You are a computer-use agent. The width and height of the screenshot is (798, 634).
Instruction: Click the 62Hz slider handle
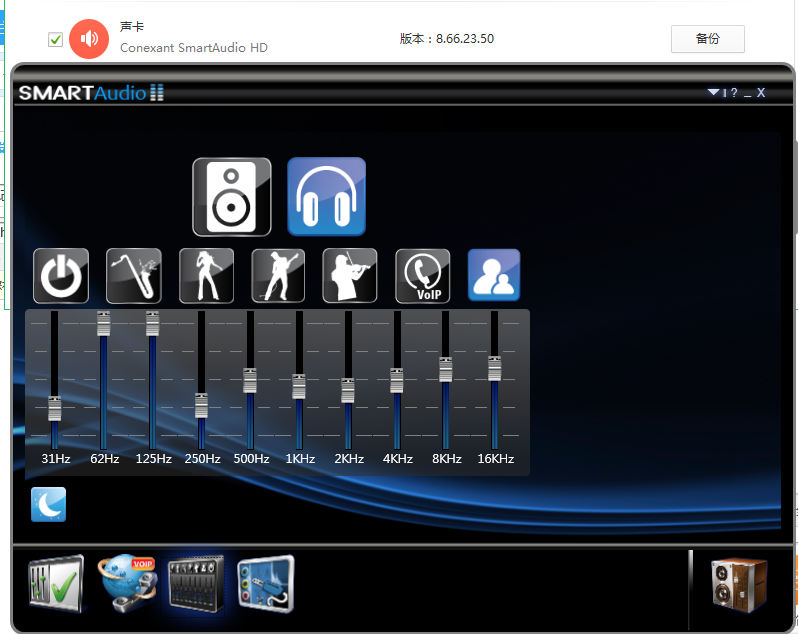pos(104,324)
